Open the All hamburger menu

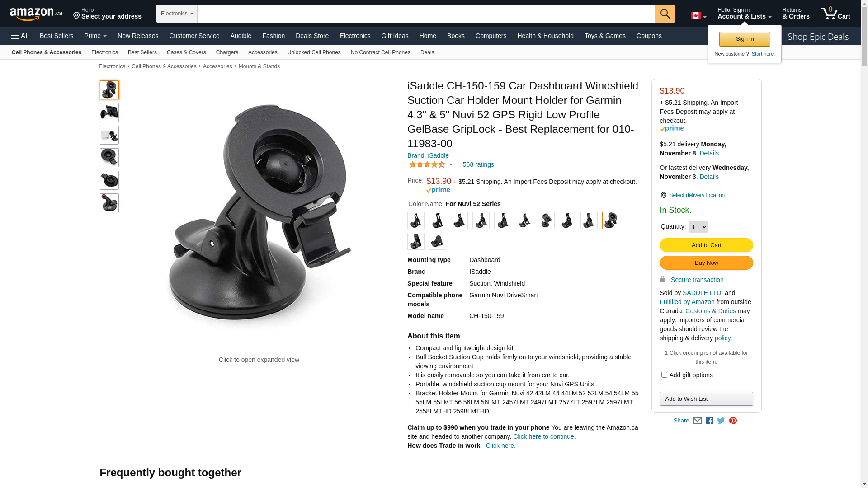[20, 36]
